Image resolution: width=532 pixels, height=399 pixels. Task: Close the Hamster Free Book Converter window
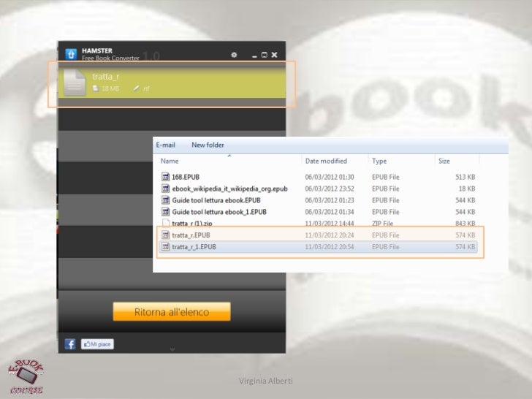[x=274, y=55]
